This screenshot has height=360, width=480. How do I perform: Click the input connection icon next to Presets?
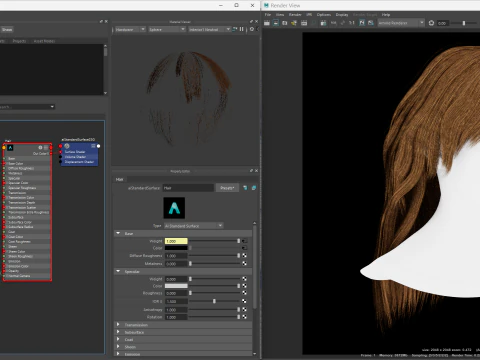click(x=245, y=188)
